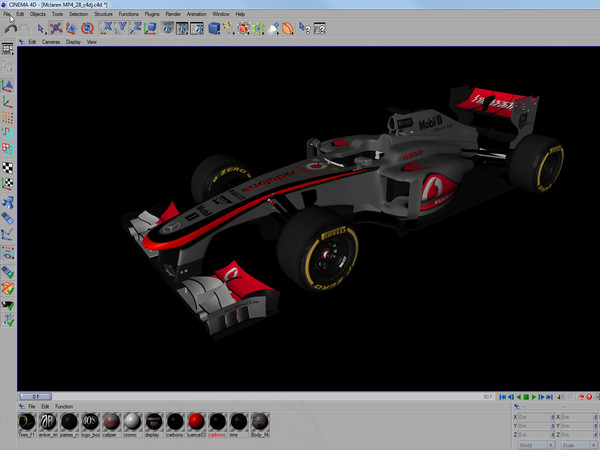Play animation forwards

coord(534,397)
